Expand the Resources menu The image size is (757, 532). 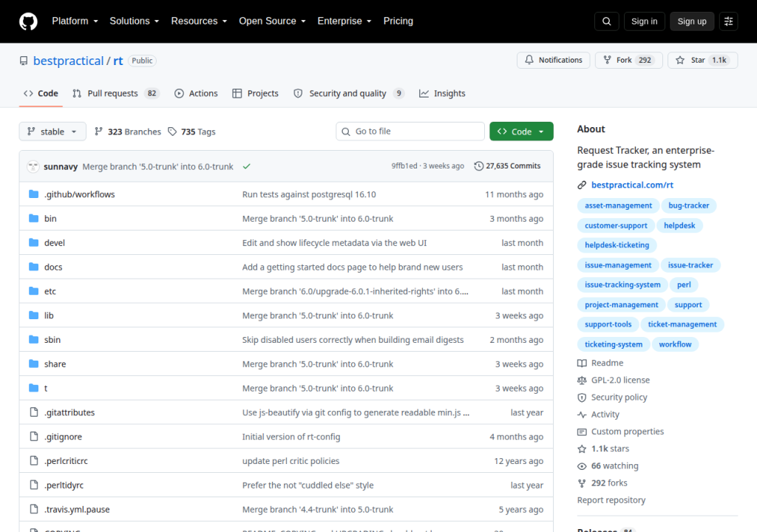click(199, 21)
